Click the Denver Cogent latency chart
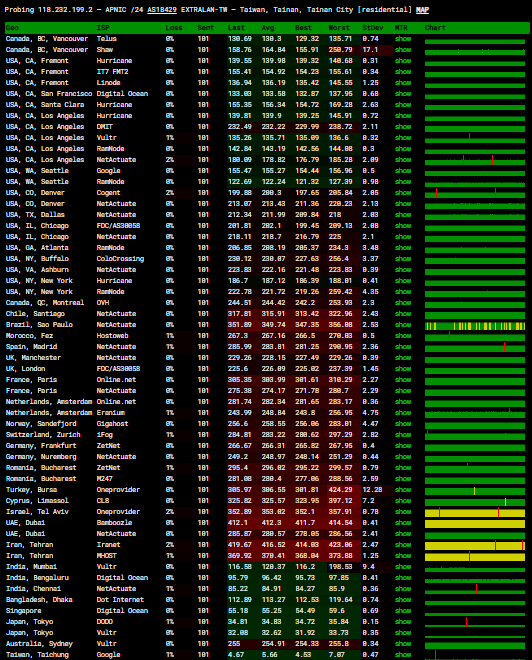The height and width of the screenshot is (660, 532). point(475,194)
